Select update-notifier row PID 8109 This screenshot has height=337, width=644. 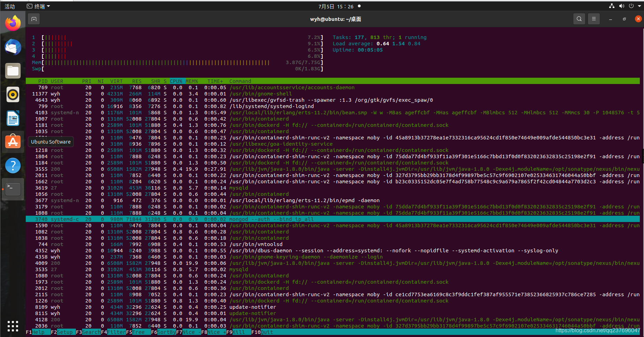click(333, 307)
